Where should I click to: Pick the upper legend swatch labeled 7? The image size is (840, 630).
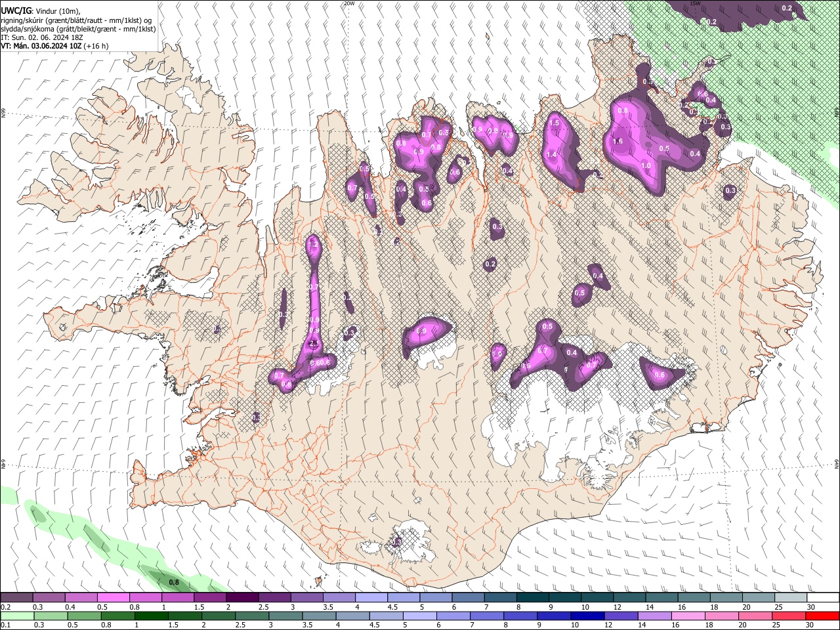pos(501,598)
